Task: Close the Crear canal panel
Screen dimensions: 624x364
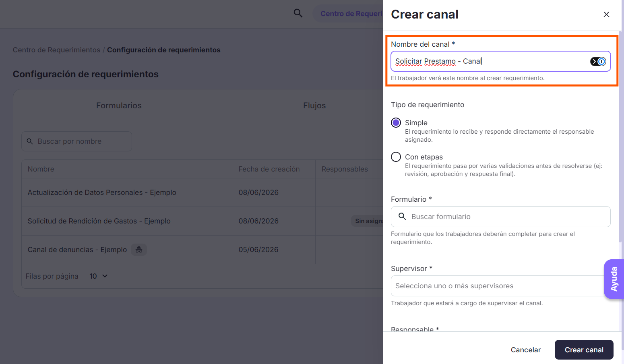Action: point(606,14)
